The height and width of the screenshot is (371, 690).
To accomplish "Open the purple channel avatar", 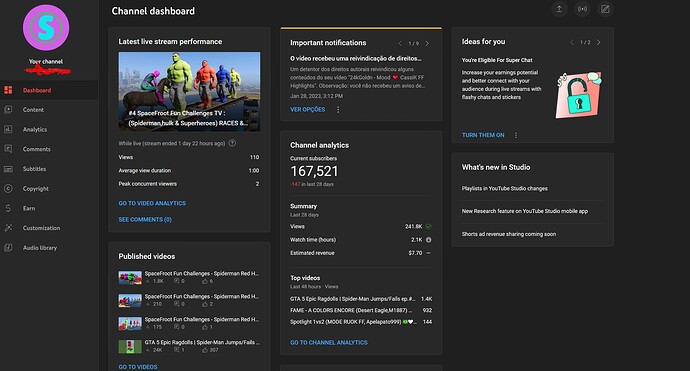I will point(46,28).
